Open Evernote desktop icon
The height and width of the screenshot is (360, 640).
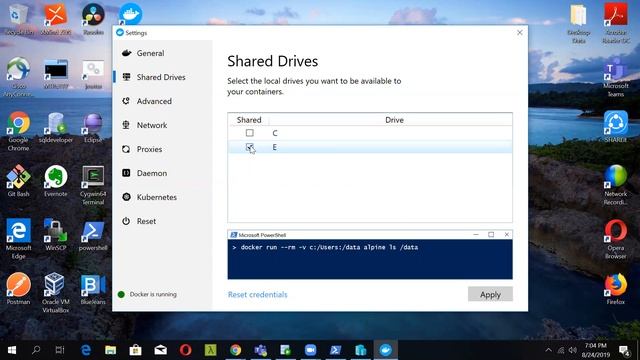tap(56, 181)
